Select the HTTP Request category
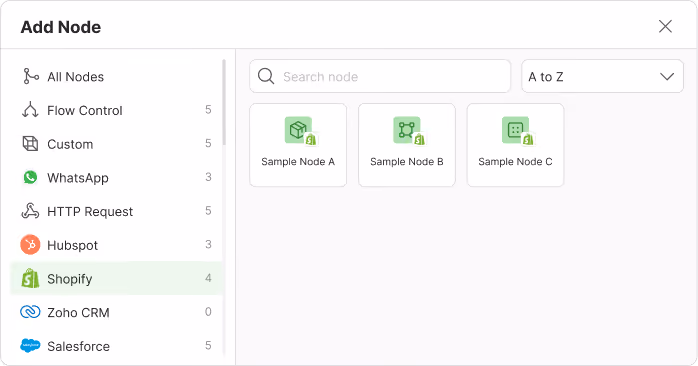The height and width of the screenshot is (366, 698). (116, 211)
